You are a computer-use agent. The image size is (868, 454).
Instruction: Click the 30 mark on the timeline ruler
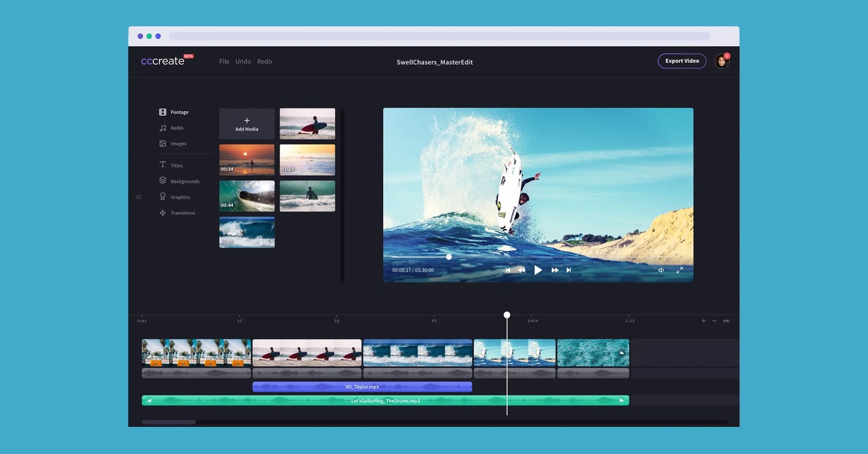pyautogui.click(x=336, y=321)
